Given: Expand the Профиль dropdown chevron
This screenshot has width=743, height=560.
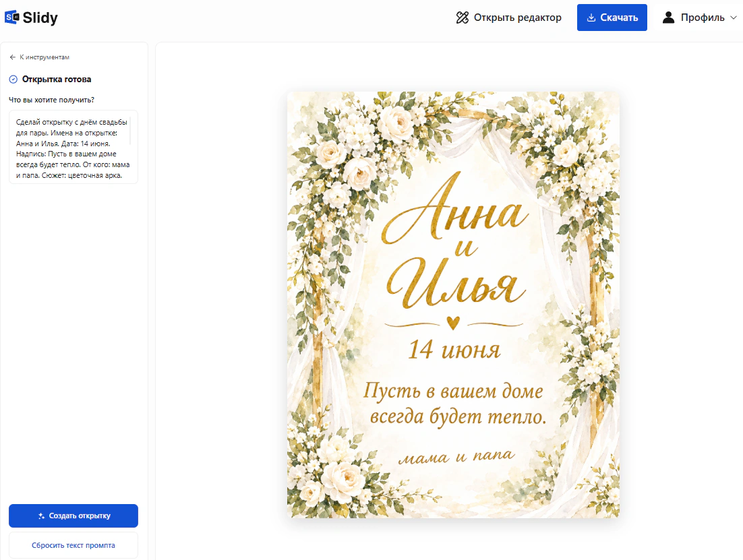Looking at the screenshot, I should [x=733, y=18].
